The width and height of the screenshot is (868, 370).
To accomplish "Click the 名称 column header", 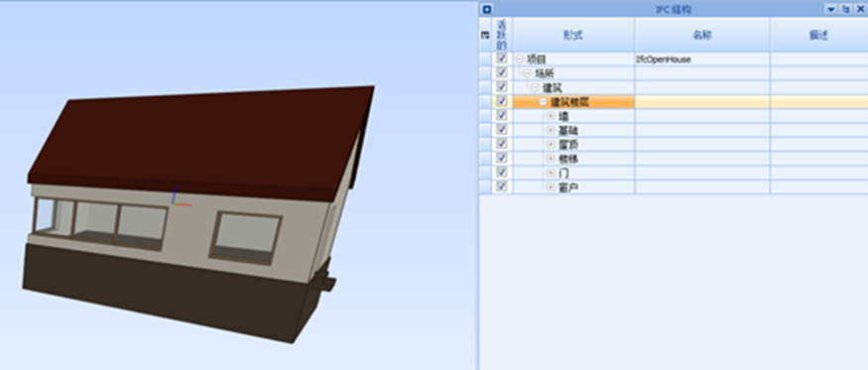I will 702,35.
